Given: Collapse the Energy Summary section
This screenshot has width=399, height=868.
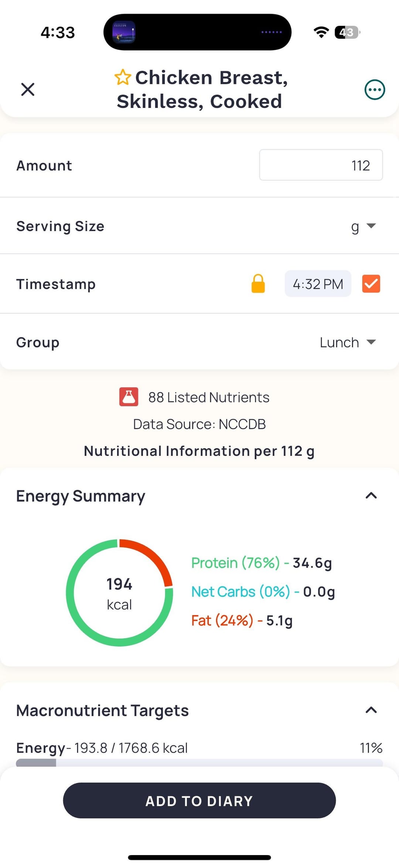Looking at the screenshot, I should (x=371, y=496).
